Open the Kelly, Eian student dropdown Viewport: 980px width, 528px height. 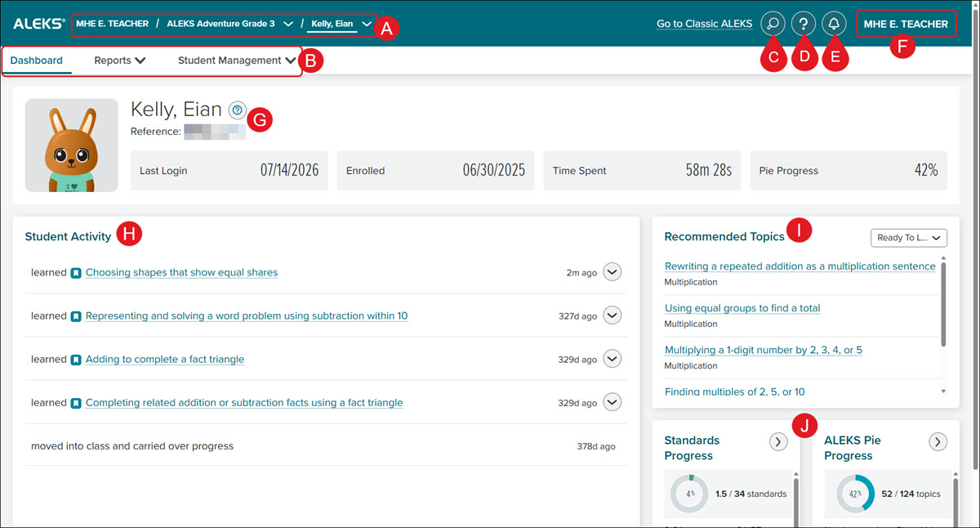click(x=367, y=25)
